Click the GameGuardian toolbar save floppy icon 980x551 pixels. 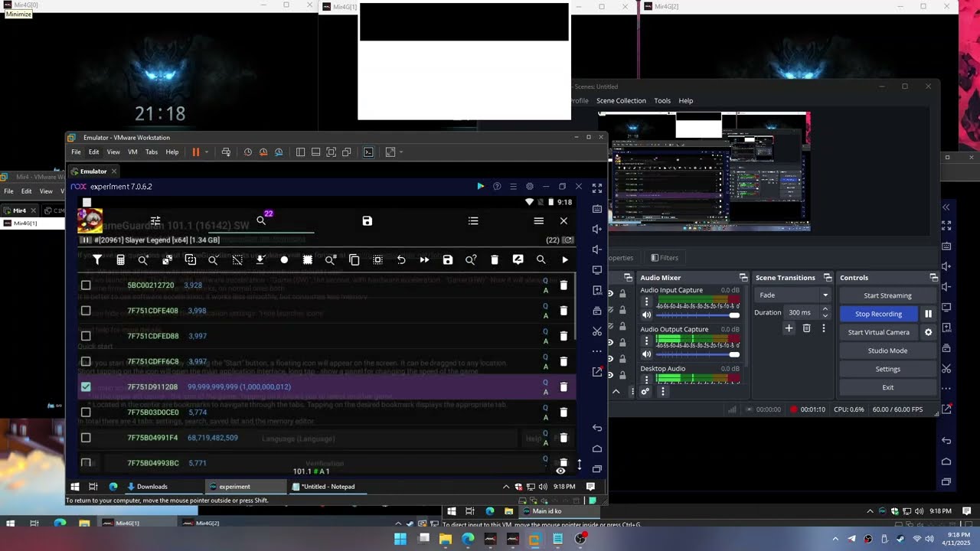click(448, 260)
